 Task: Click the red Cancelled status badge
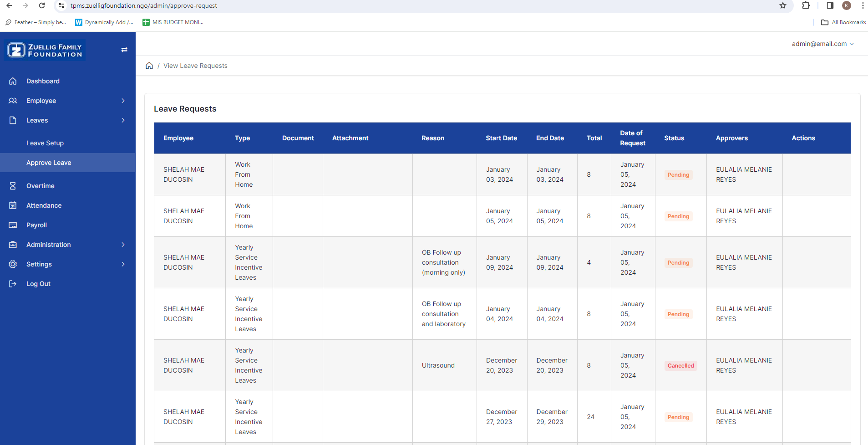pos(681,366)
